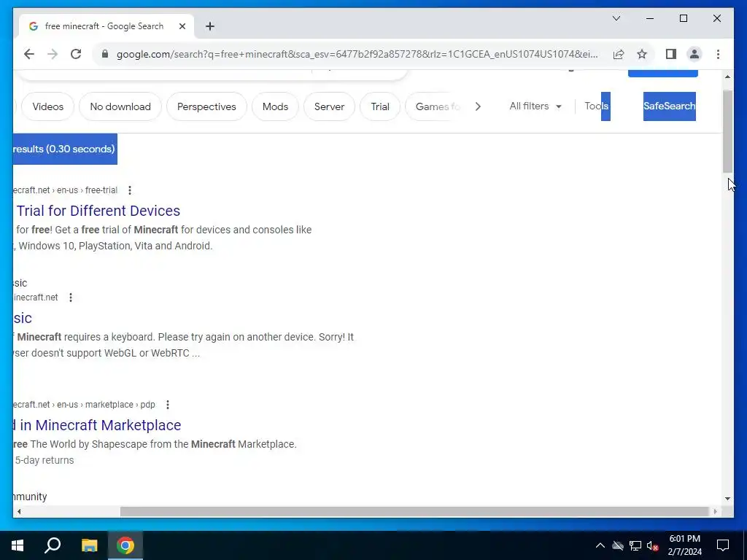747x560 pixels.
Task: Open options for the free-trial search result
Action: tap(130, 190)
